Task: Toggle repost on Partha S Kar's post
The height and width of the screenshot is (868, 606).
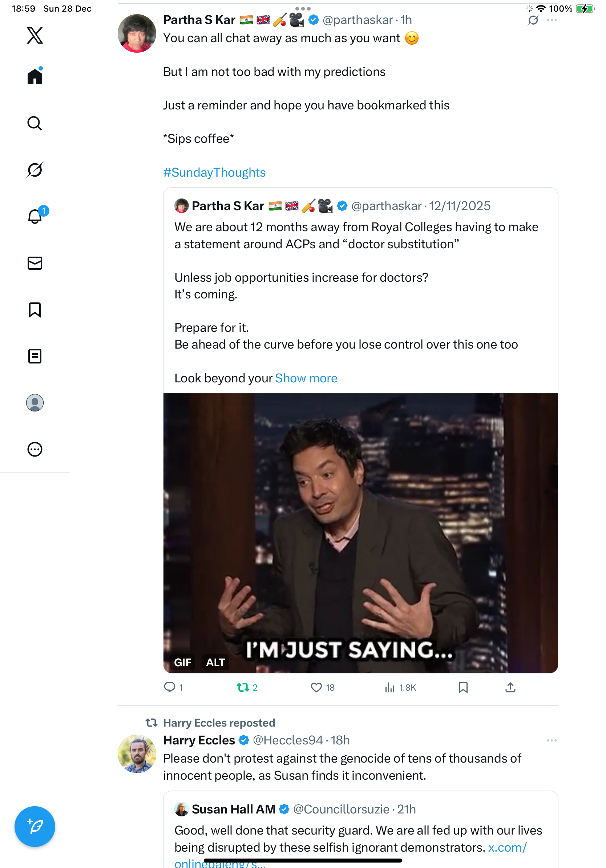Action: [243, 687]
